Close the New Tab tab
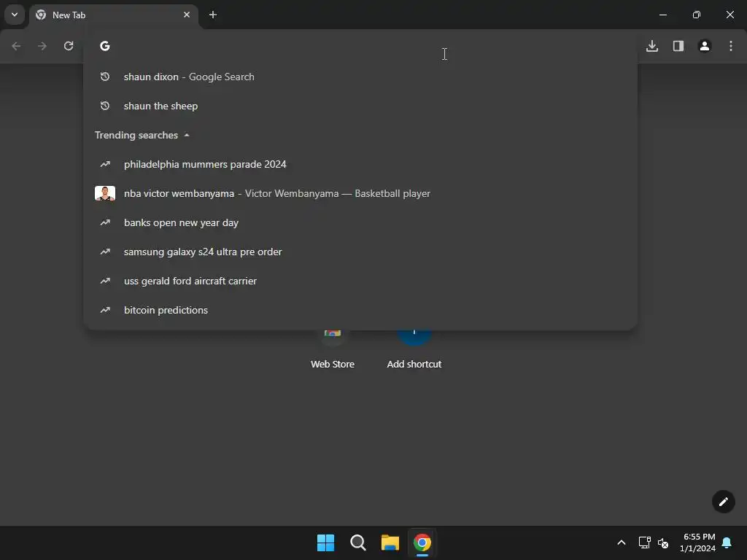The height and width of the screenshot is (560, 747). 187,15
